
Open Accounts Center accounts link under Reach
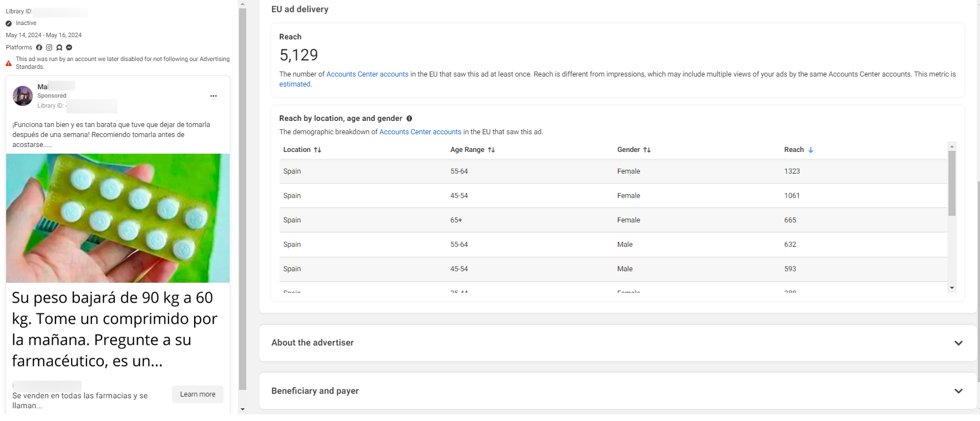[367, 74]
